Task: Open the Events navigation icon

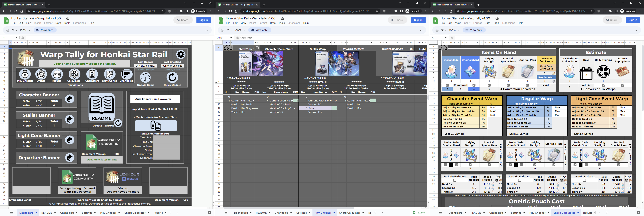Action: pos(41,74)
